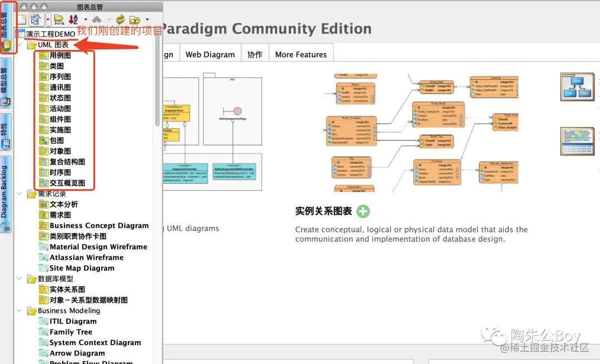
Task: Collapse the Business Modeling folder
Action: point(19,311)
